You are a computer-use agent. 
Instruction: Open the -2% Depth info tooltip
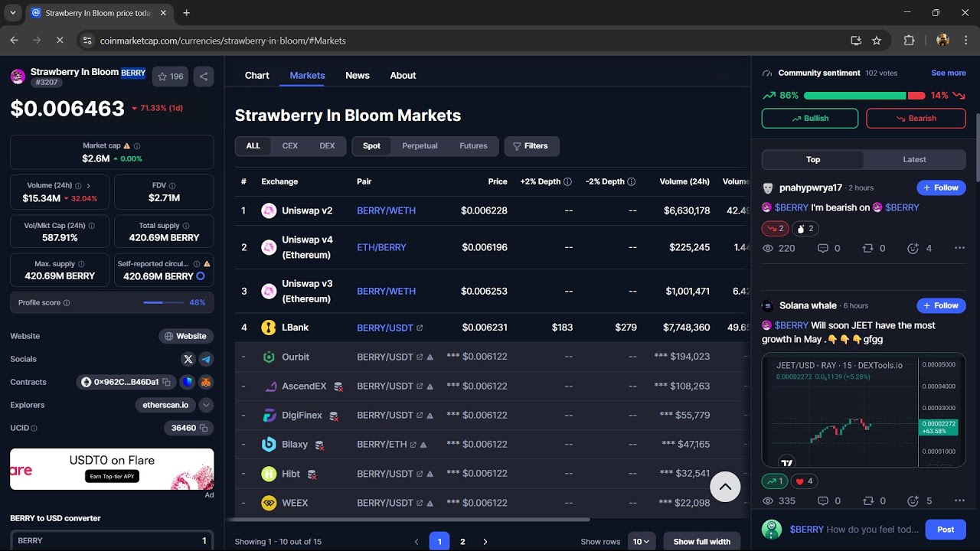[x=631, y=181]
